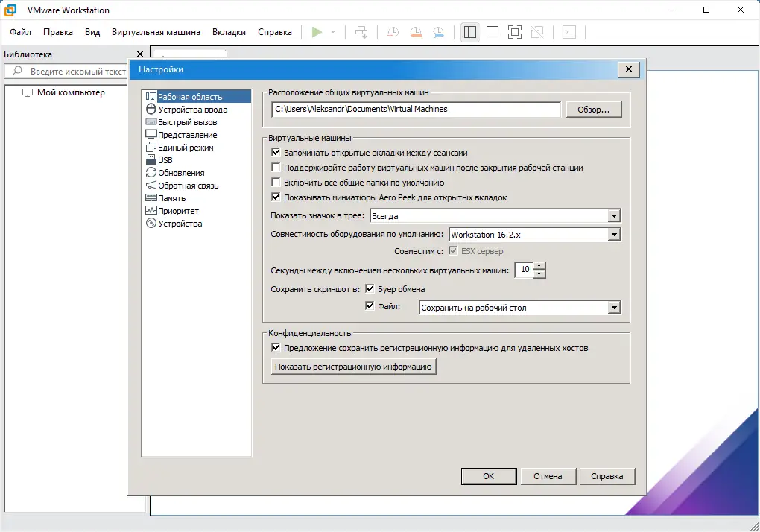Toggle Файл screenshot checkbox
Image resolution: width=760 pixels, height=532 pixels.
pyautogui.click(x=370, y=305)
